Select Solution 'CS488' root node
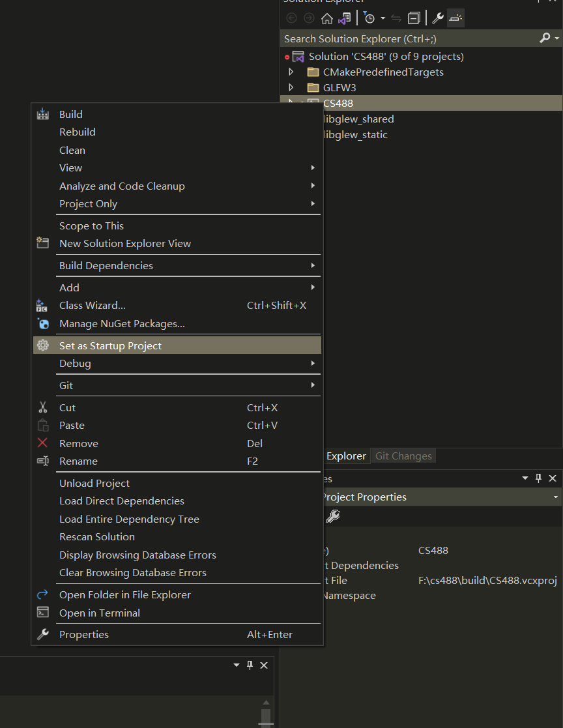Image resolution: width=563 pixels, height=728 pixels. click(x=386, y=57)
